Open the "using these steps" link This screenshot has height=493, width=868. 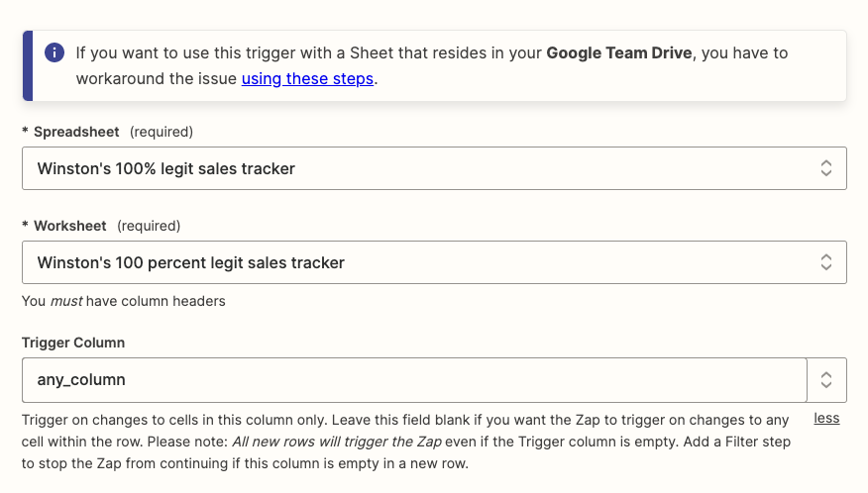pos(307,79)
